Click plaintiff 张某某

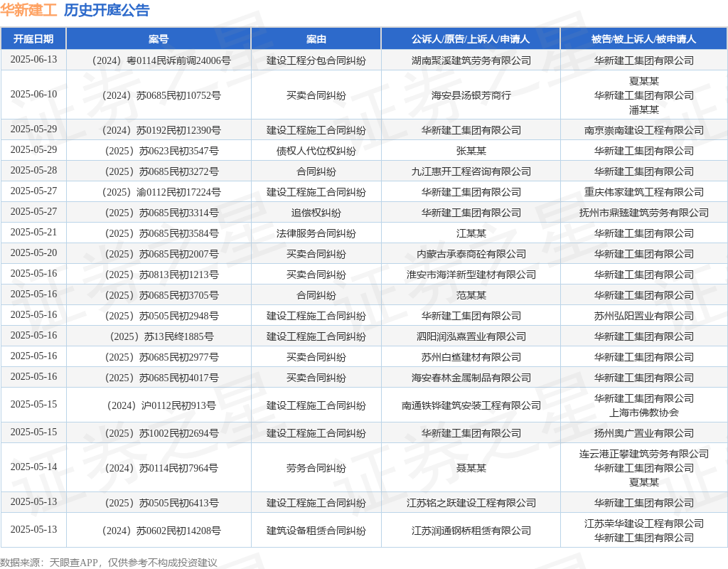click(x=471, y=151)
